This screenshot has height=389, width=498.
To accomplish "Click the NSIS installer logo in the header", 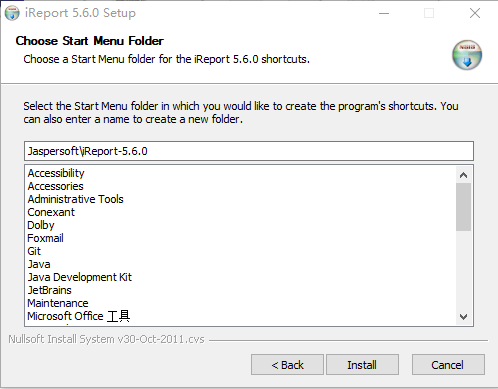I will [x=467, y=55].
